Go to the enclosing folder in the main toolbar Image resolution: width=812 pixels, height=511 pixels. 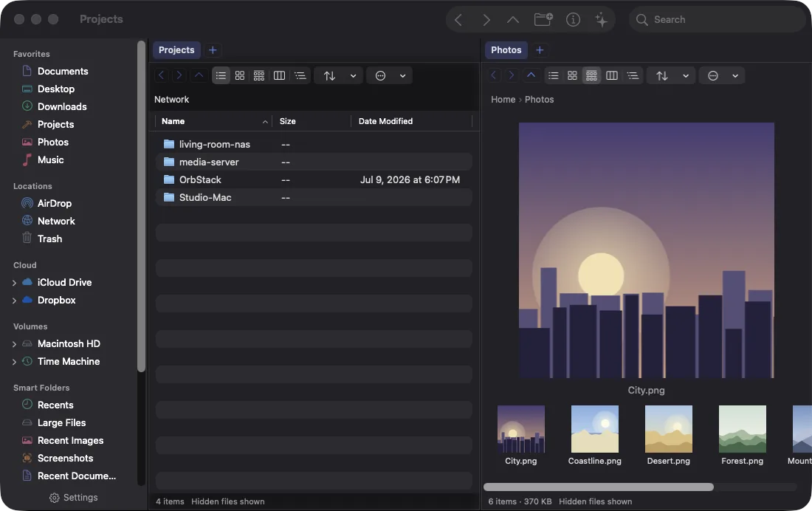[513, 20]
